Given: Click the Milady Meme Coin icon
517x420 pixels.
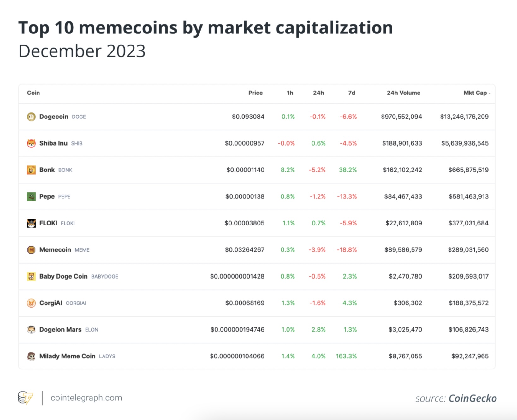Looking at the screenshot, I should [x=31, y=357].
